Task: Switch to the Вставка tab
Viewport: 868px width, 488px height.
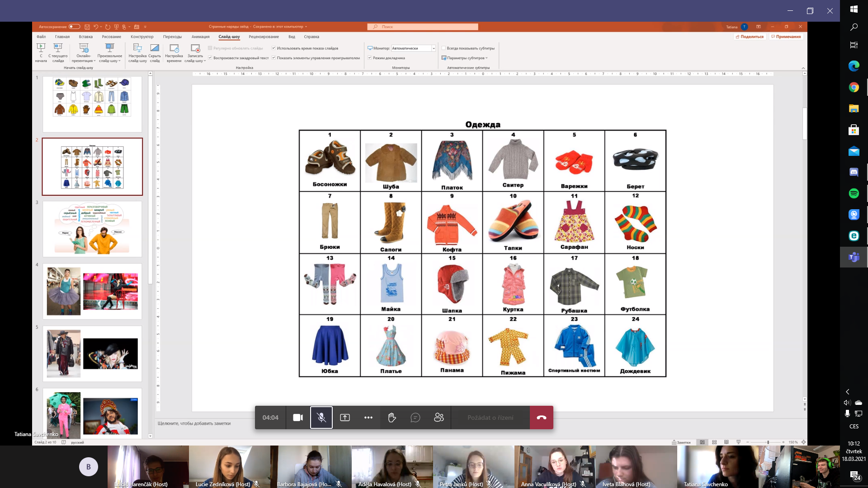Action: coord(85,37)
